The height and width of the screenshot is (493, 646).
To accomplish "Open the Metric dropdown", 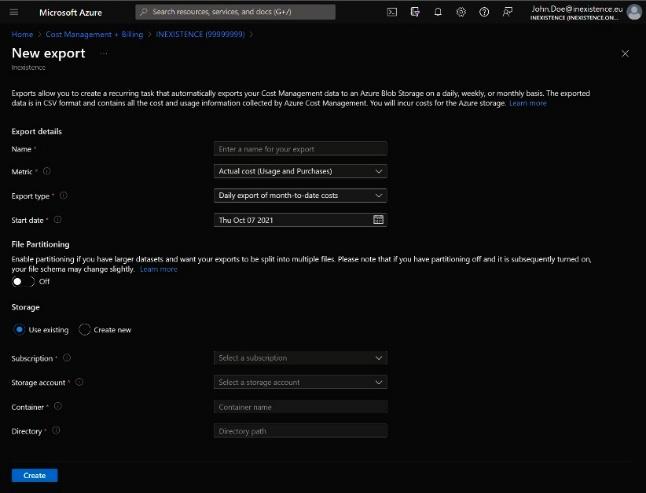I will (x=300, y=171).
